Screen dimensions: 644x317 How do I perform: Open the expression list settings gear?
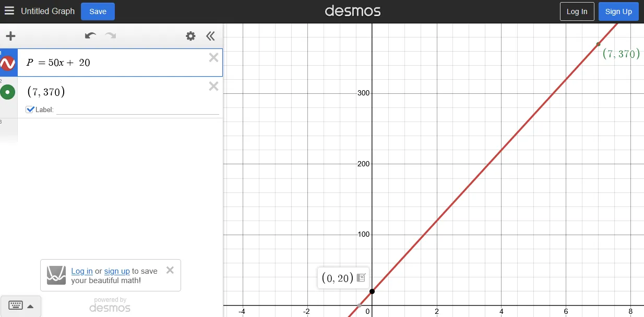pyautogui.click(x=191, y=36)
